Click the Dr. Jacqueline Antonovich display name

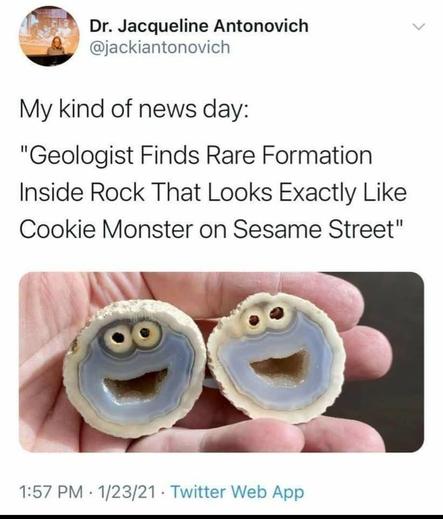(x=199, y=26)
